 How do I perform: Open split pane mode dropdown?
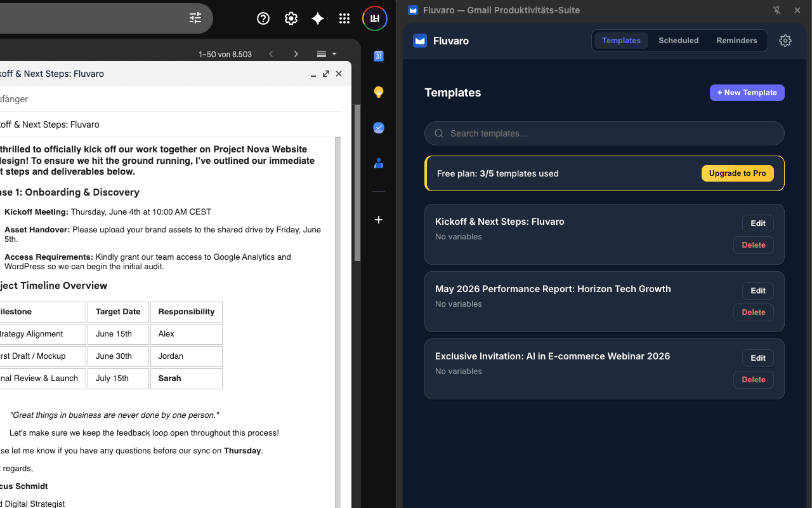click(x=326, y=54)
